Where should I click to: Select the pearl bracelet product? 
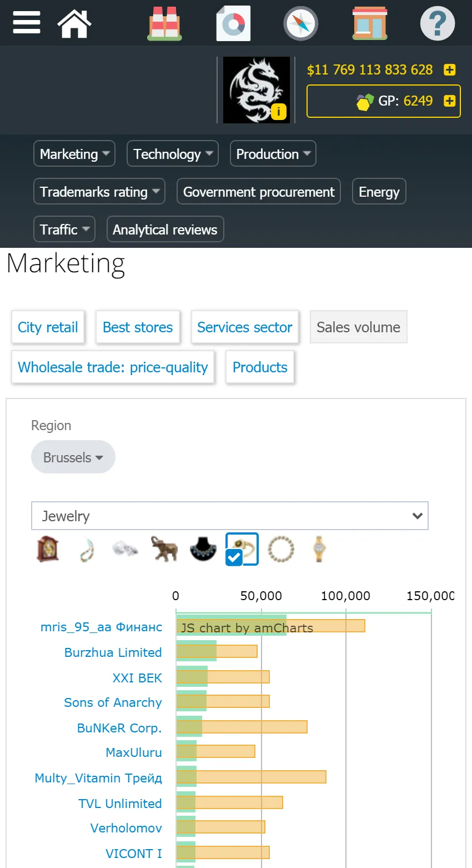point(281,549)
